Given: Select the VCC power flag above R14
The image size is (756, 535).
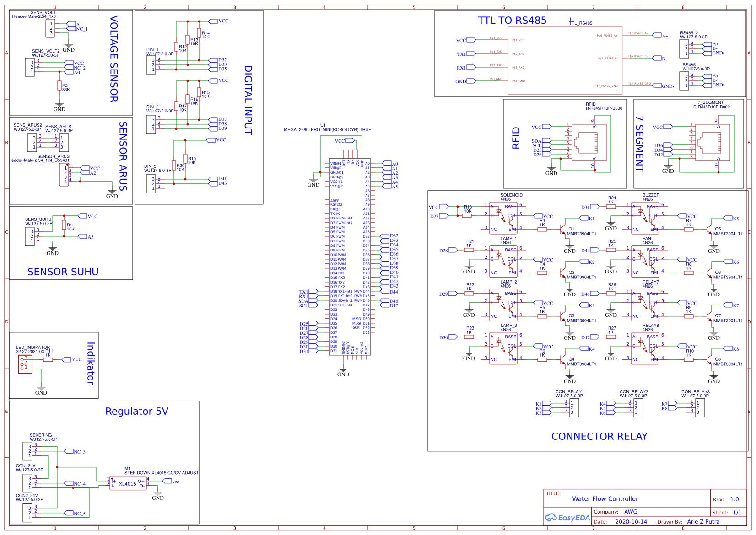Looking at the screenshot, I should [212, 21].
